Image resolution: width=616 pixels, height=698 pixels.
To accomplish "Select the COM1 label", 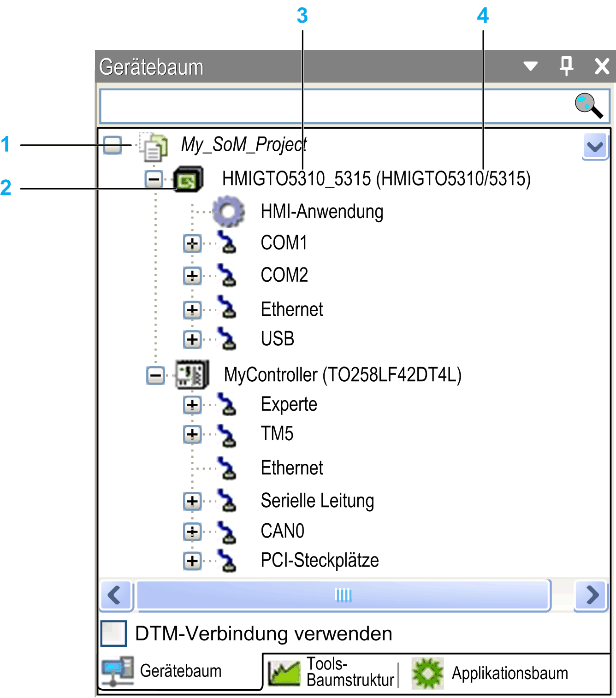I will pyautogui.click(x=284, y=243).
